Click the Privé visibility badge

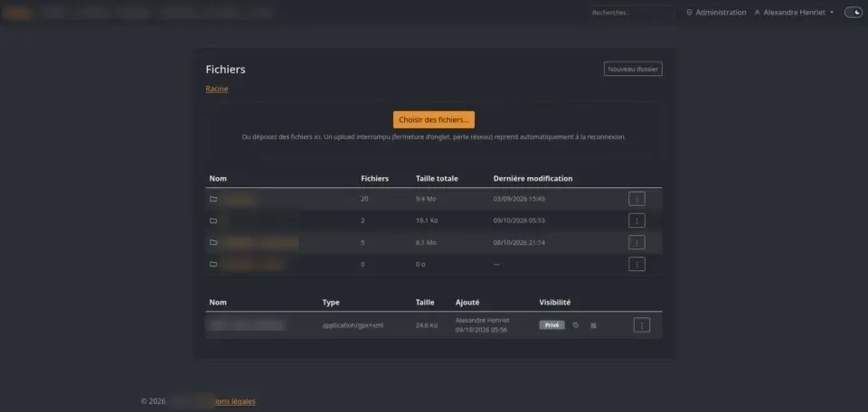coord(552,325)
